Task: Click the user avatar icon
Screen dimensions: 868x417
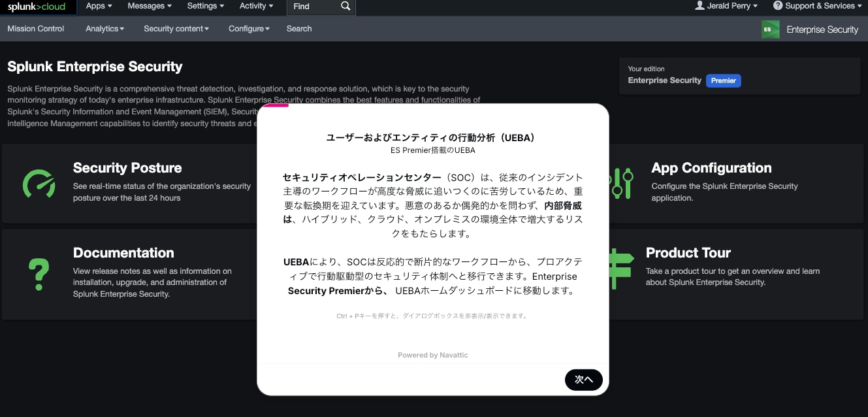Action: (x=700, y=6)
